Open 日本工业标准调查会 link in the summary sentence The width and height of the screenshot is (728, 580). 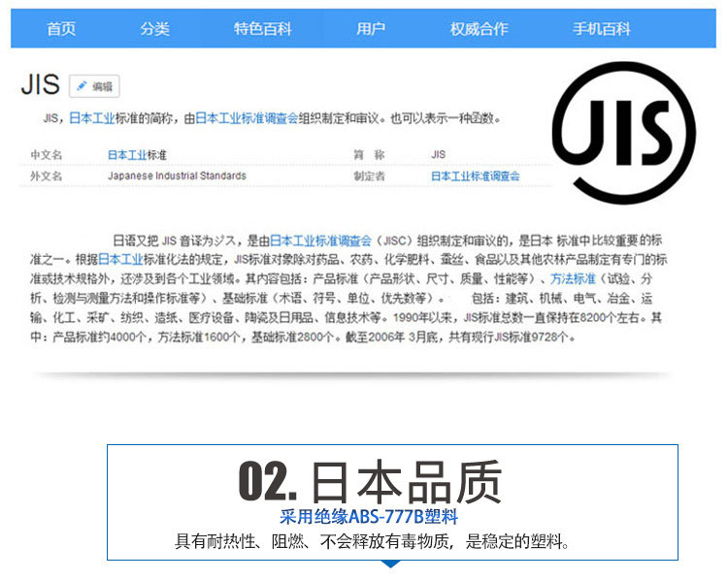pos(247,118)
